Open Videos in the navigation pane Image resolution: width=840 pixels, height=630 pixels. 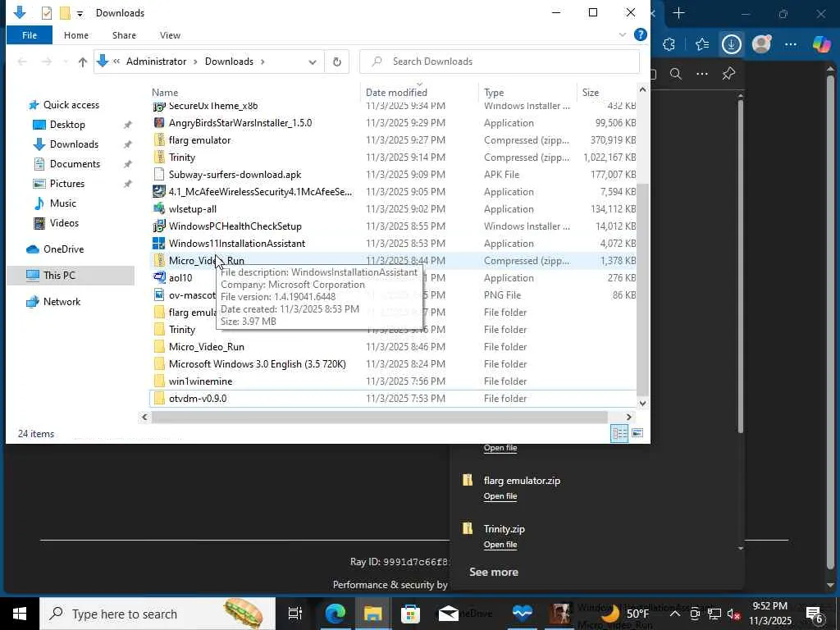coord(64,223)
